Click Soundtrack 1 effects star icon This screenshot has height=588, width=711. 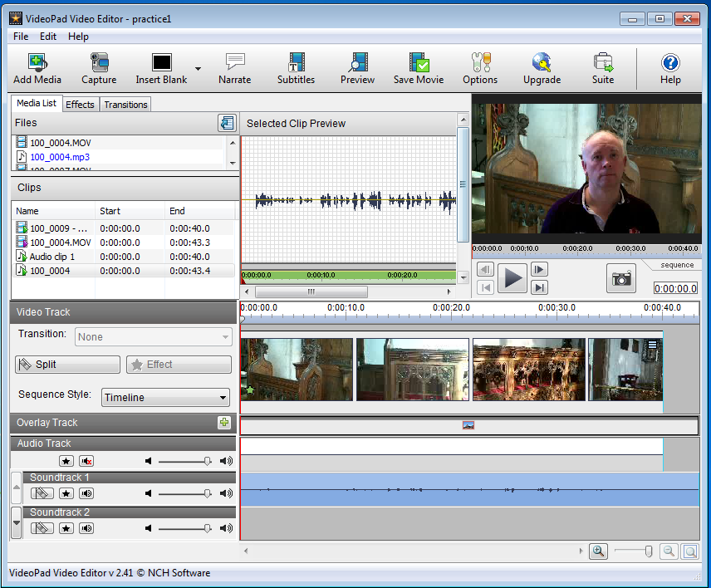tap(66, 493)
